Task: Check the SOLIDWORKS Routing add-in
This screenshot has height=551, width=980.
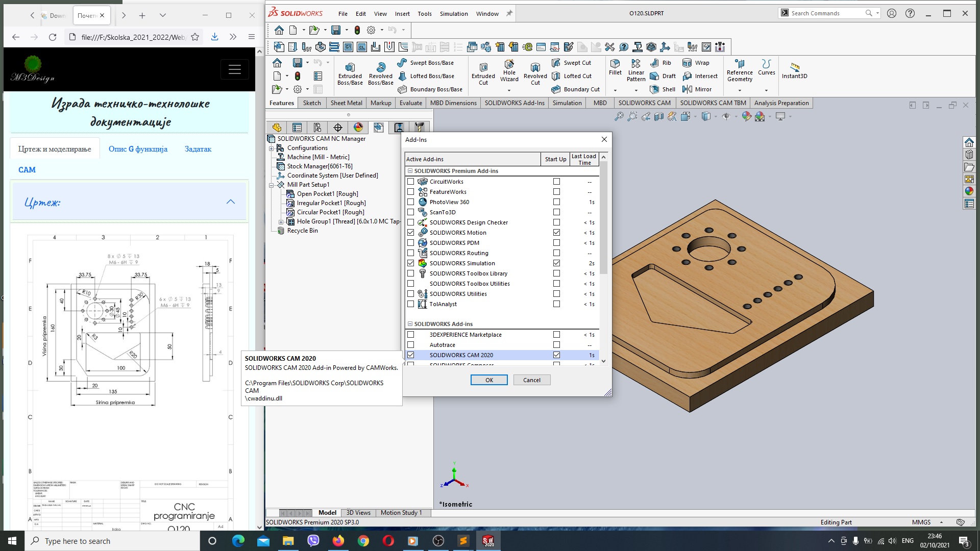Action: tap(410, 253)
